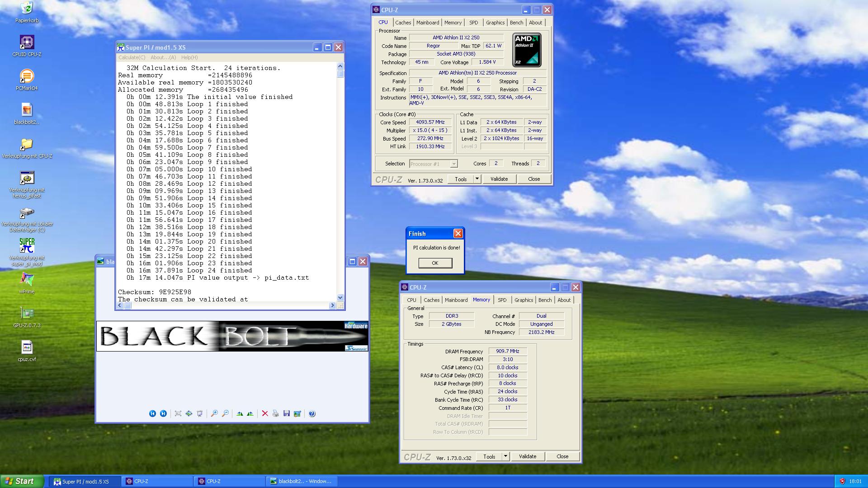The height and width of the screenshot is (488, 868).
Task: Start slide show in picture viewer
Action: (x=200, y=413)
